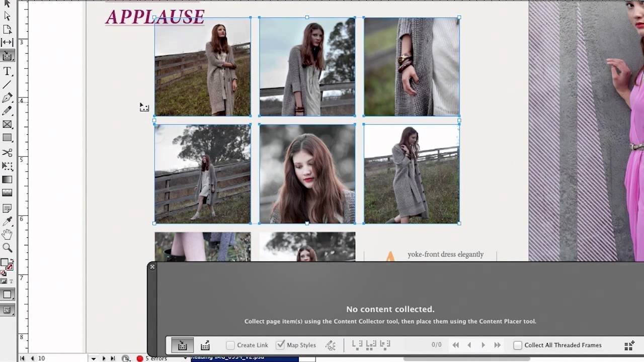The width and height of the screenshot is (644, 362).
Task: Select the Page tool
Action: click(x=7, y=30)
